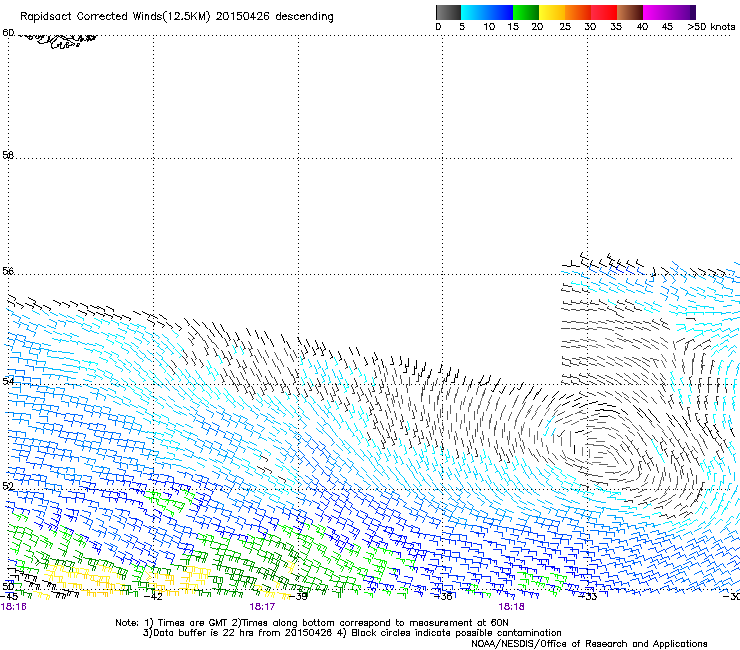Click the 'NOAA/NESDIS/Office of Research and Applications' credit
Screen dimensions: 740x650
coord(589,644)
